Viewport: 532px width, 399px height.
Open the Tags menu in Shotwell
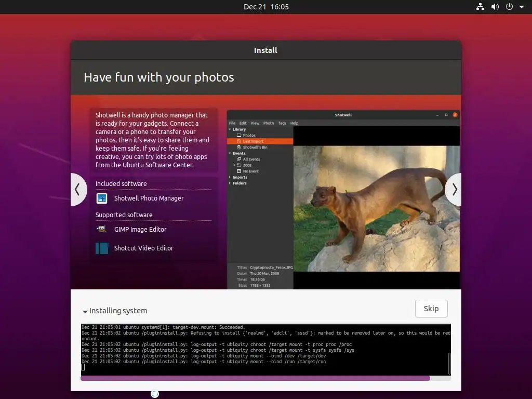pos(282,123)
